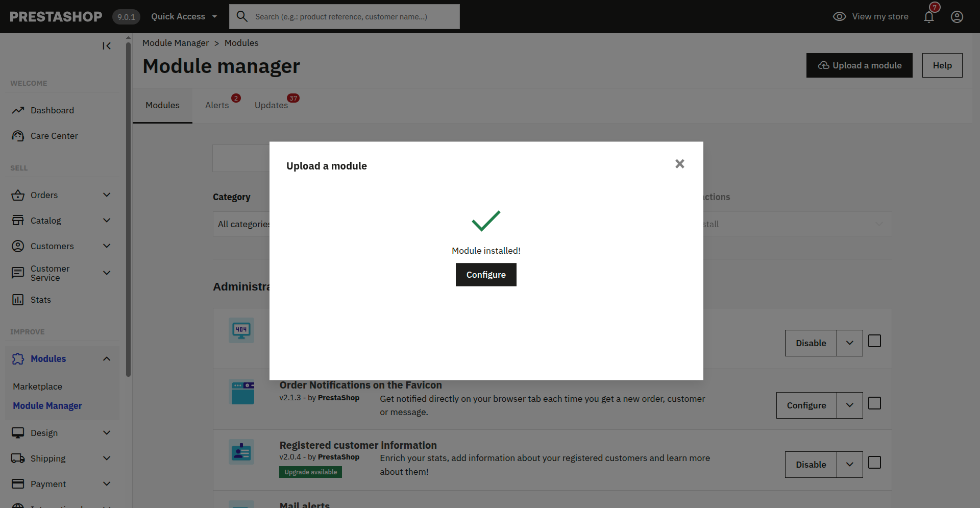The width and height of the screenshot is (980, 508).
Task: Click the Dashboard trend icon
Action: click(x=18, y=110)
